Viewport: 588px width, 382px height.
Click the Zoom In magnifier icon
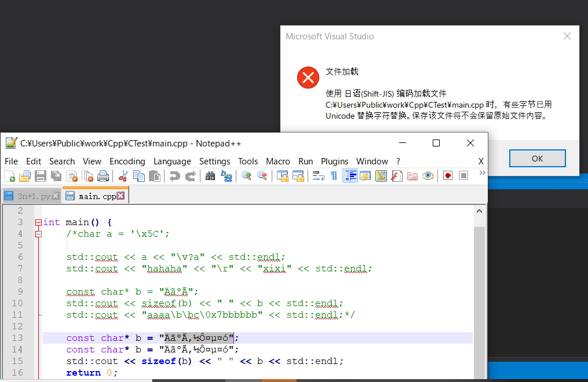(247, 176)
